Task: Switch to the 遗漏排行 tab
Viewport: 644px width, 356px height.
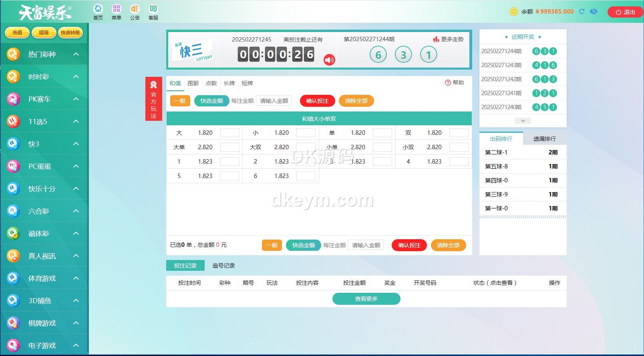Action: coord(544,139)
